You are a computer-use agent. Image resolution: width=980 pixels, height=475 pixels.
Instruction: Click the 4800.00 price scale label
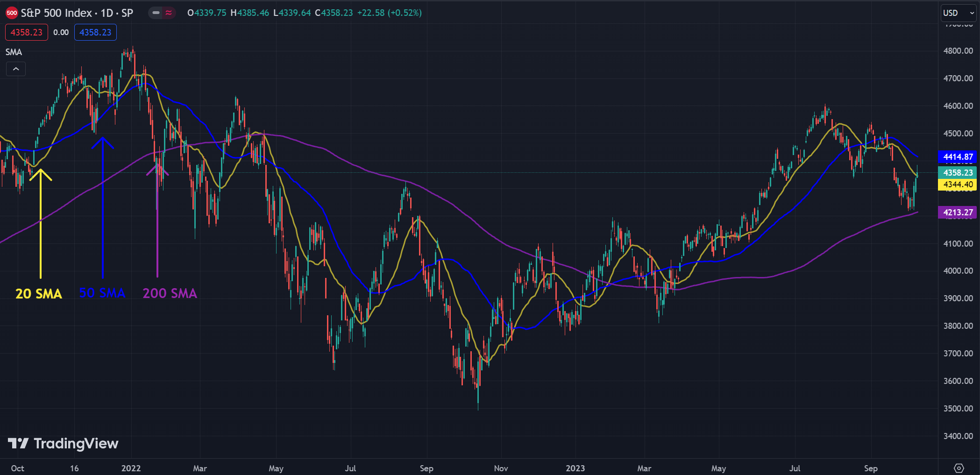point(958,51)
